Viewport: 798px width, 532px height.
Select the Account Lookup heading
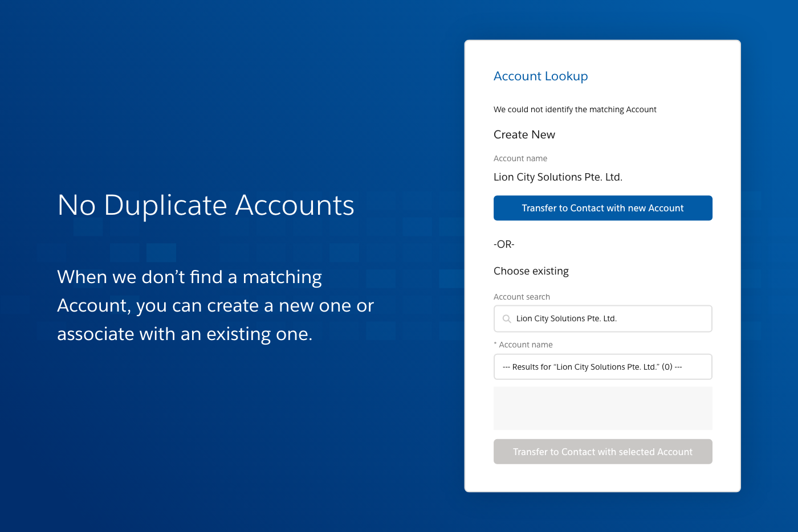(540, 76)
